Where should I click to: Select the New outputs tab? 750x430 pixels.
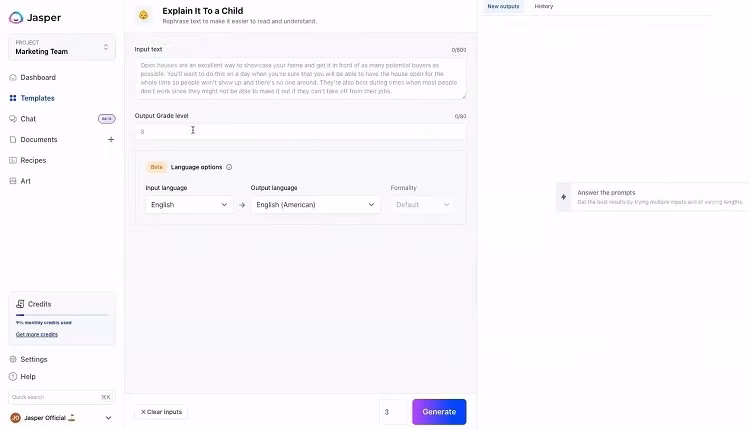pyautogui.click(x=503, y=6)
